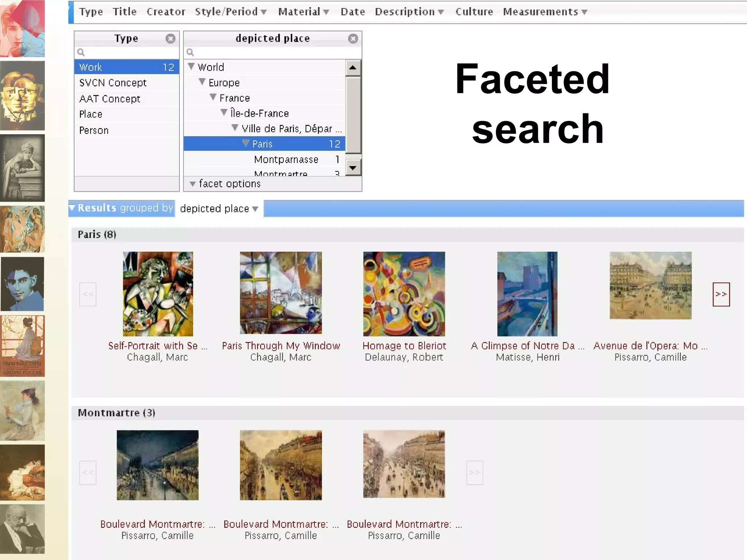Viewport: 747px width, 560px height.
Task: Click sidebar red pop-art woman thumbnail
Action: pos(22,28)
